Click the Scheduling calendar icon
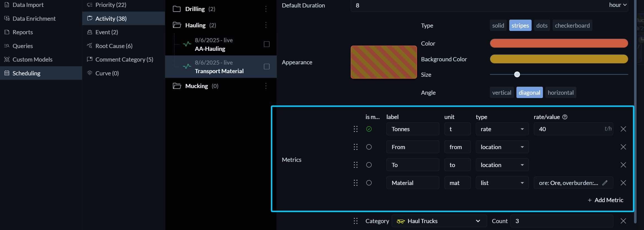Screen dimensions: 644x230 click(x=7, y=73)
